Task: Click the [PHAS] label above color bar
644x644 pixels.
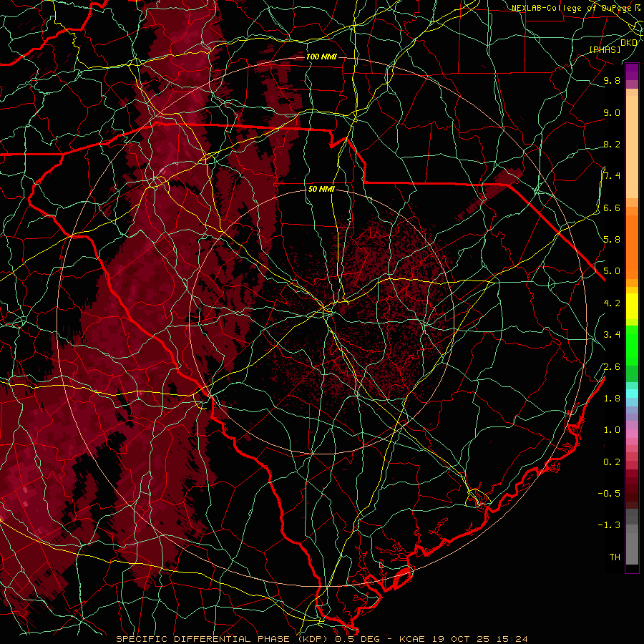Action: [x=605, y=49]
